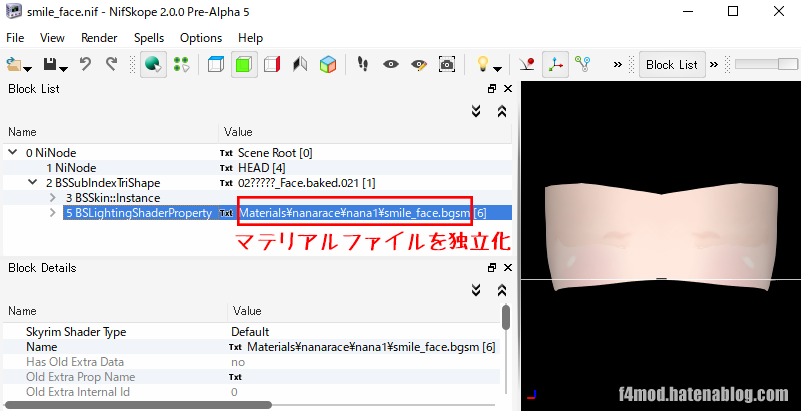Switch to top view blue cube icon
The width and height of the screenshot is (801, 411).
216,64
